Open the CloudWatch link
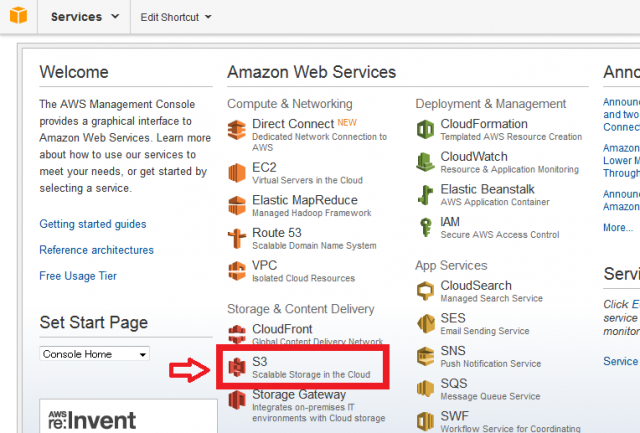This screenshot has height=433, width=640. pyautogui.click(x=474, y=156)
